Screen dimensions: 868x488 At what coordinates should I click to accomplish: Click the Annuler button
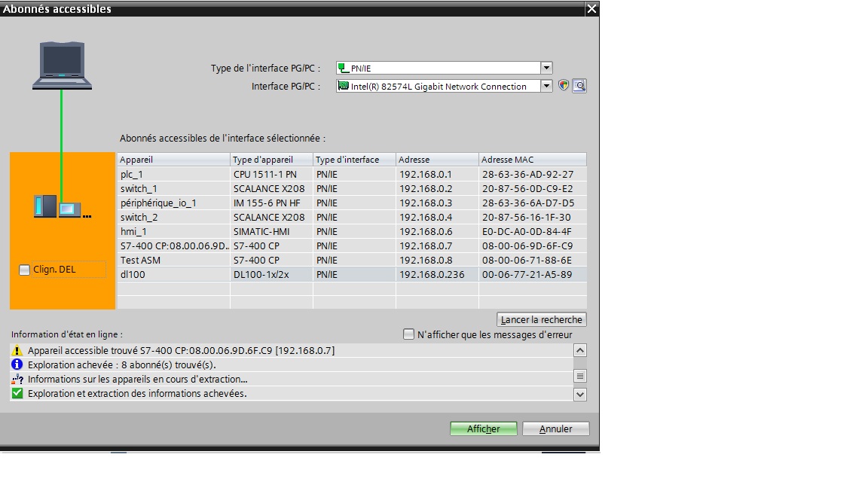tap(556, 429)
